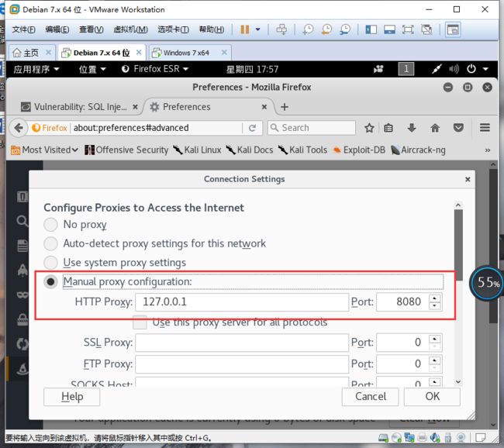
Task: Close the Preferences browser tab
Action: [x=264, y=107]
